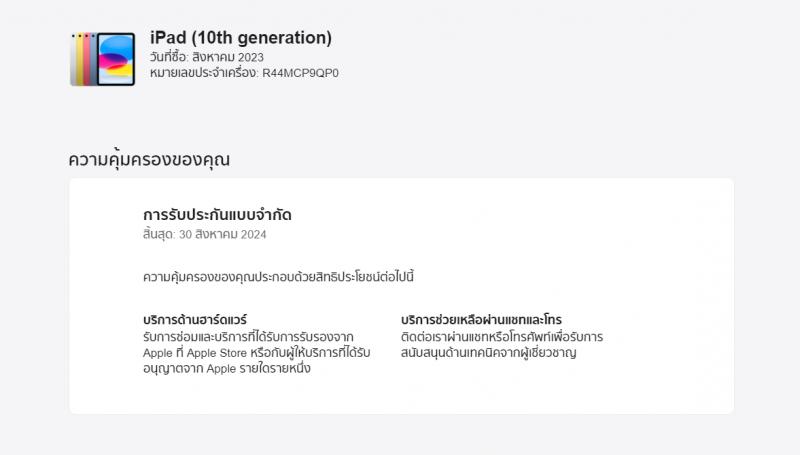The image size is (800, 455).
Task: Click the สิ้นสุด expiry label
Action: tap(159, 235)
